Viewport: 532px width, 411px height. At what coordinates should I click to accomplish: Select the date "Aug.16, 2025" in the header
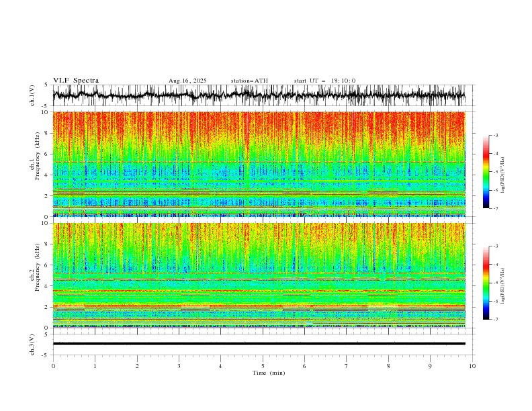click(x=187, y=81)
